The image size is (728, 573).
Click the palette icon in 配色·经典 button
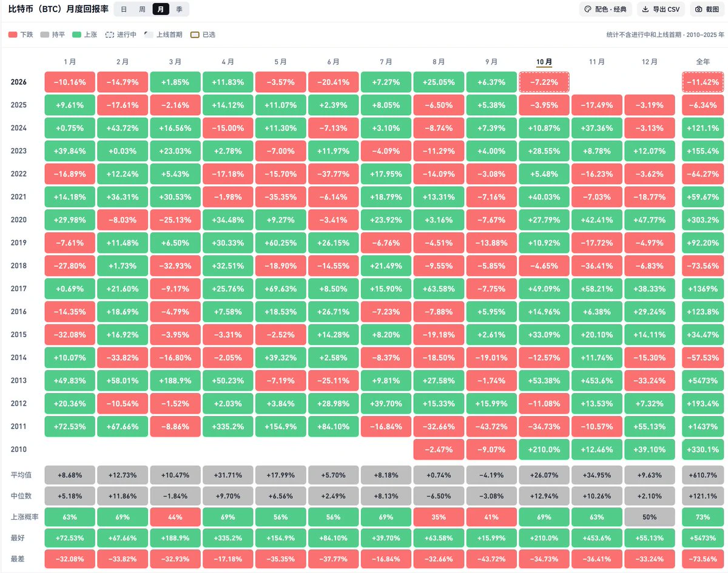(587, 9)
